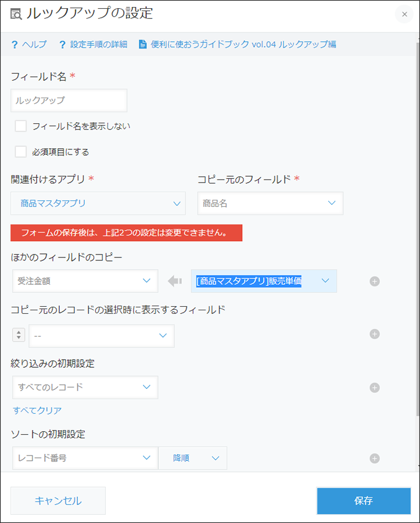Click the reorder arrows handle beside display field

pyautogui.click(x=19, y=335)
